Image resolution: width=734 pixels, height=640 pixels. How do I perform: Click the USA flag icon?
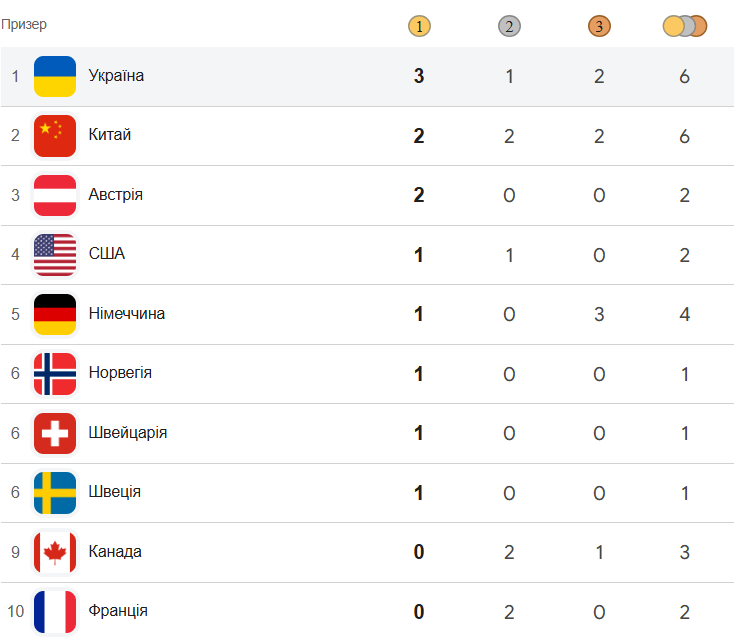point(55,255)
